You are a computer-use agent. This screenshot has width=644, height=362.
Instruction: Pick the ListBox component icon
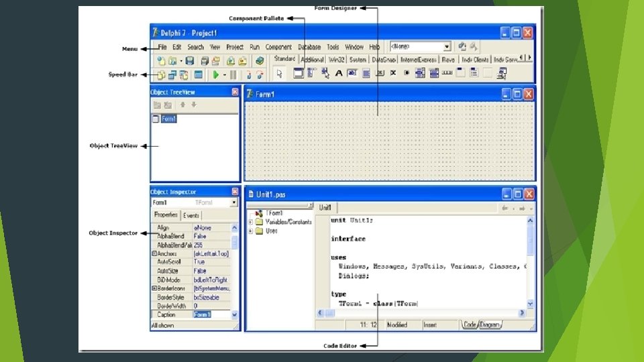[x=420, y=73]
